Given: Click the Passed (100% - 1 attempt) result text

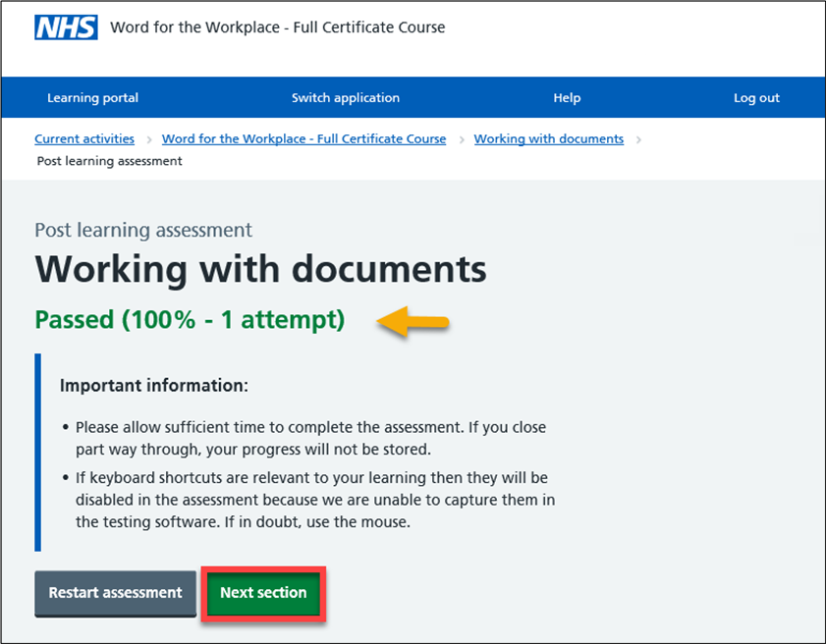Looking at the screenshot, I should 190,320.
